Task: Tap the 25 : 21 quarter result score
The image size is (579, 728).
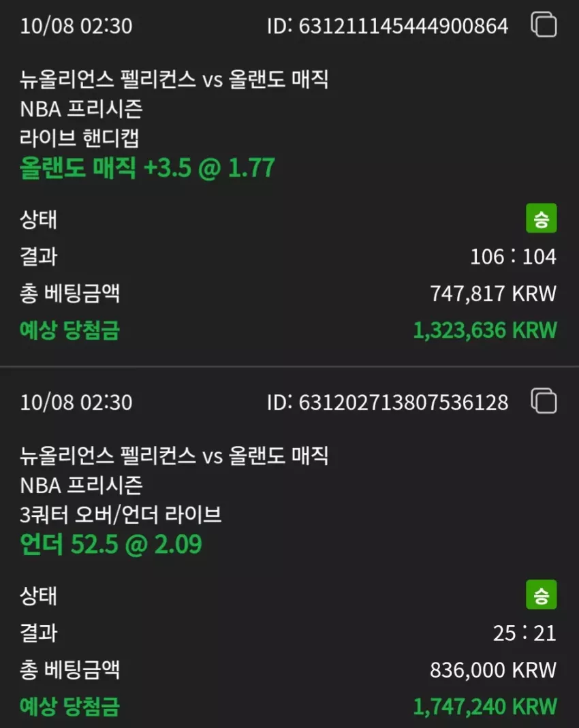Action: pos(525,633)
